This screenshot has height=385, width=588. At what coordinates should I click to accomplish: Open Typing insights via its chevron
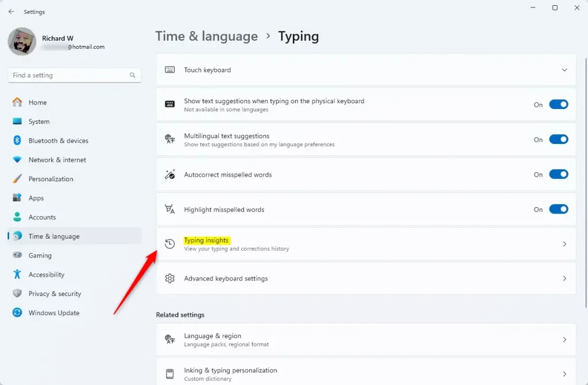coord(564,244)
